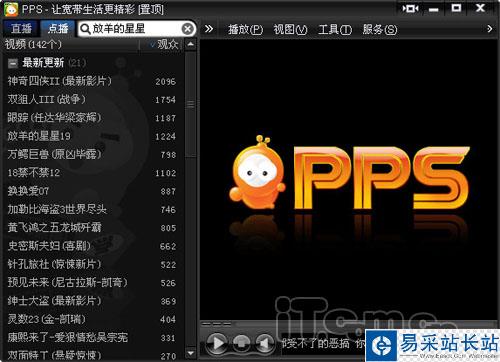Click viewer count 2096

coord(165,82)
